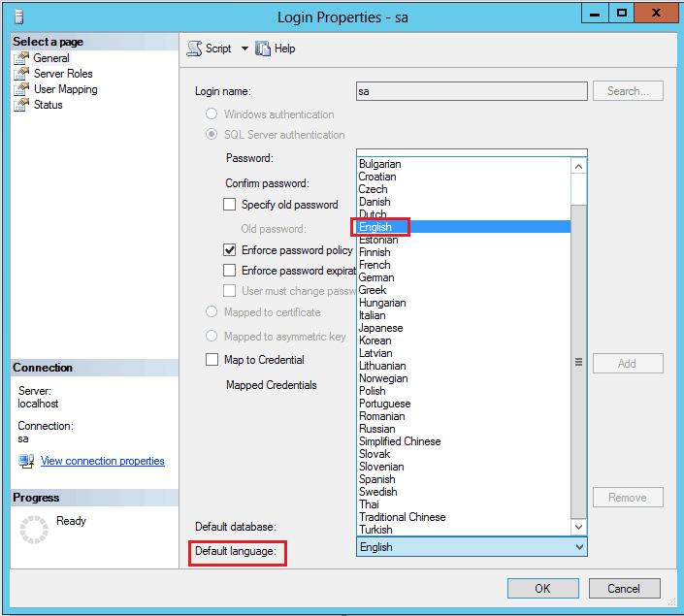Image resolution: width=684 pixels, height=616 pixels.
Task: Click the server icon in title bar
Action: [18, 17]
